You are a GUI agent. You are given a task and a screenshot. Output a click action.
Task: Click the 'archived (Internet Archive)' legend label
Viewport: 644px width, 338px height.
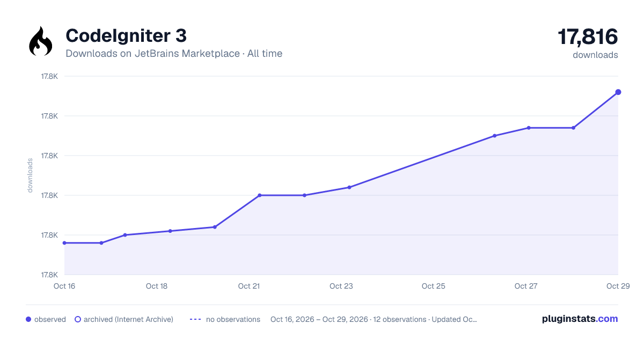[x=128, y=319]
